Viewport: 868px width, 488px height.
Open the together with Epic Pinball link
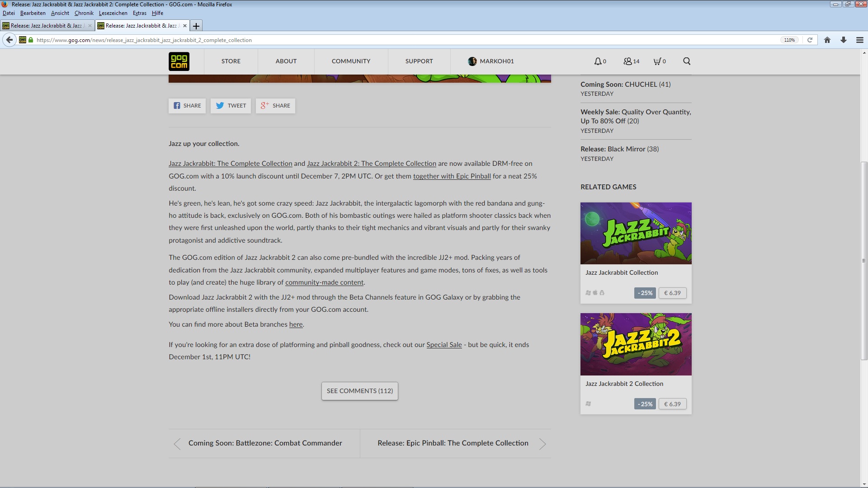[452, 176]
